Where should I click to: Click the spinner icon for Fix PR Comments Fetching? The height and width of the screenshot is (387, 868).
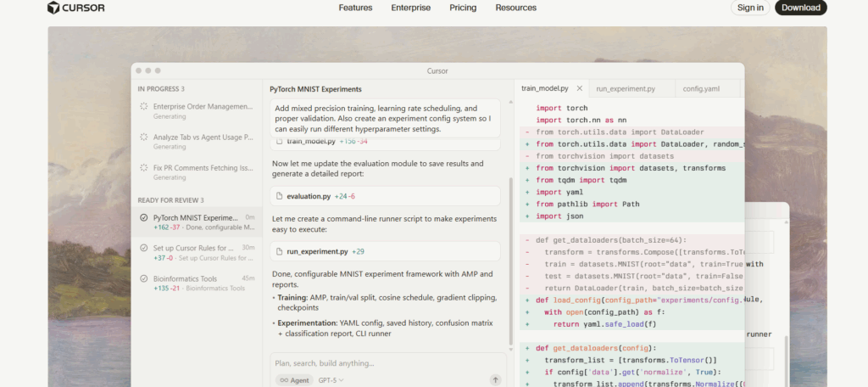click(144, 168)
